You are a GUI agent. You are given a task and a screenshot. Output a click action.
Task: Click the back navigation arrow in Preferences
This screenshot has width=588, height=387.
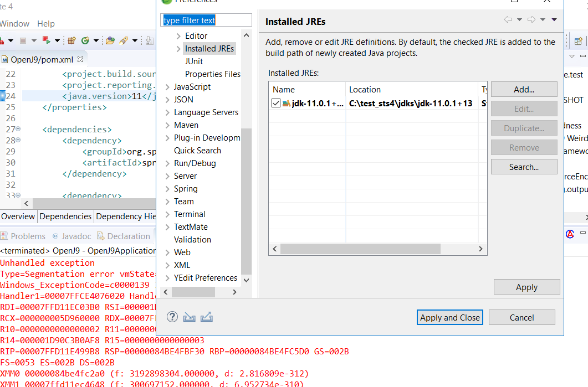tap(508, 19)
